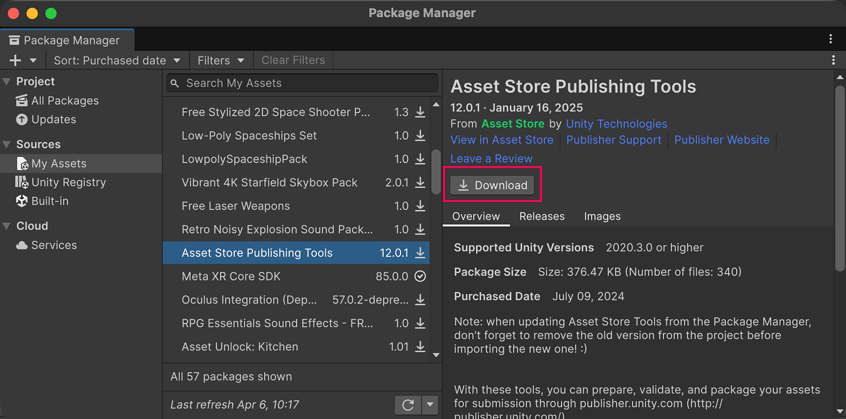846x419 pixels.
Task: Select Asset Unlock: Kitchen row
Action: pos(296,347)
